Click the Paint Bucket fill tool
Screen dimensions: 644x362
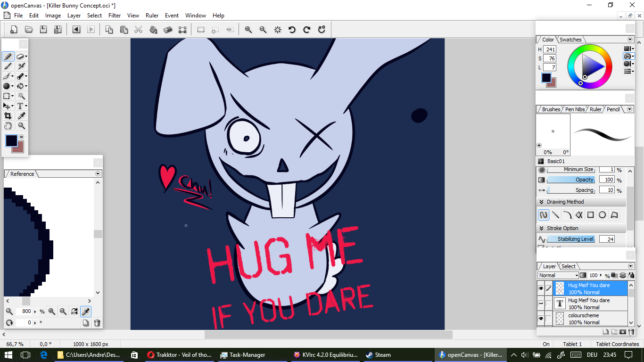point(20,86)
